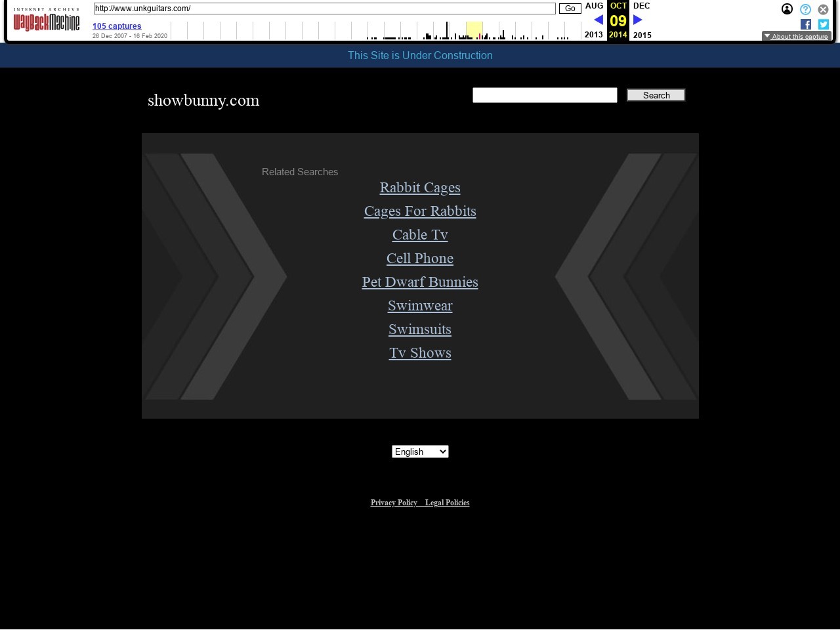This screenshot has height=630, width=840.
Task: Focus the Wayback URL field
Action: pos(324,9)
